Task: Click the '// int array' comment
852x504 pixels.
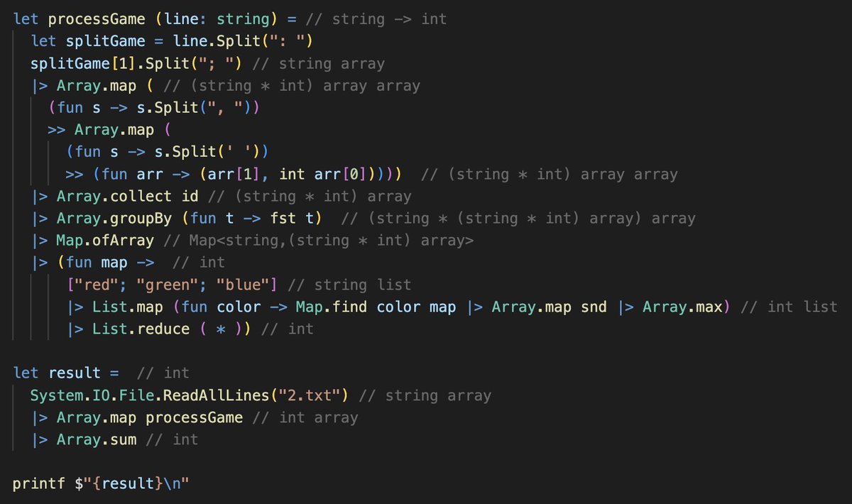Action: (x=305, y=417)
